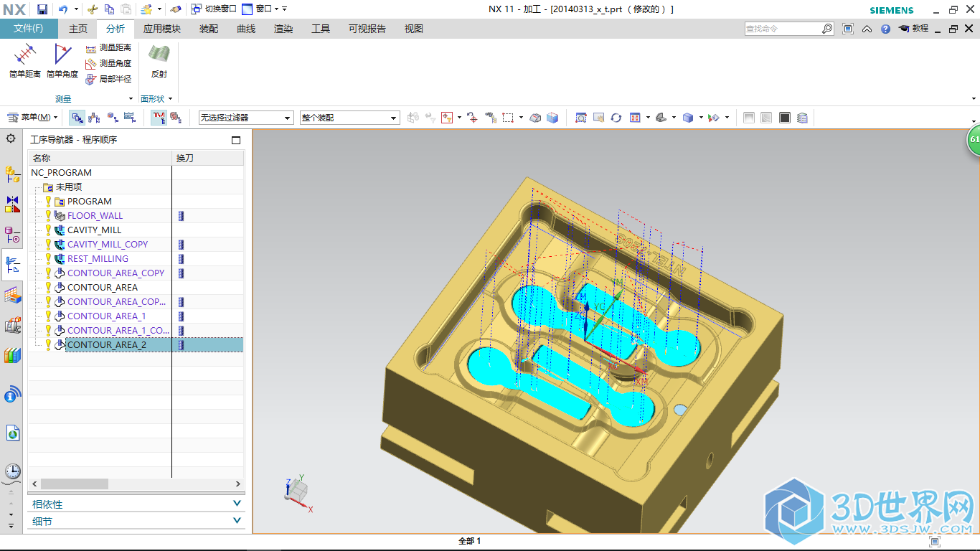Select the NC_PROGRAM root node
Screen dimensions: 980x551
click(61, 172)
